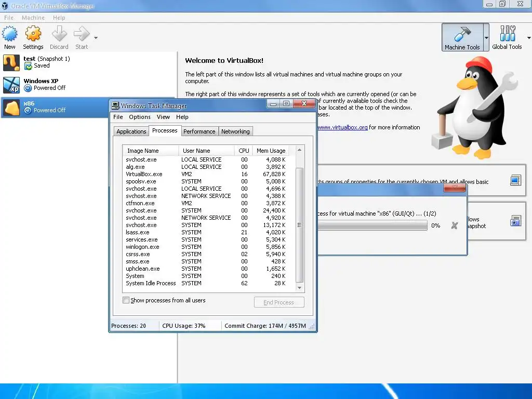Screen dimensions: 532x399
Task: Switch to the Processes tab
Action: click(x=165, y=130)
